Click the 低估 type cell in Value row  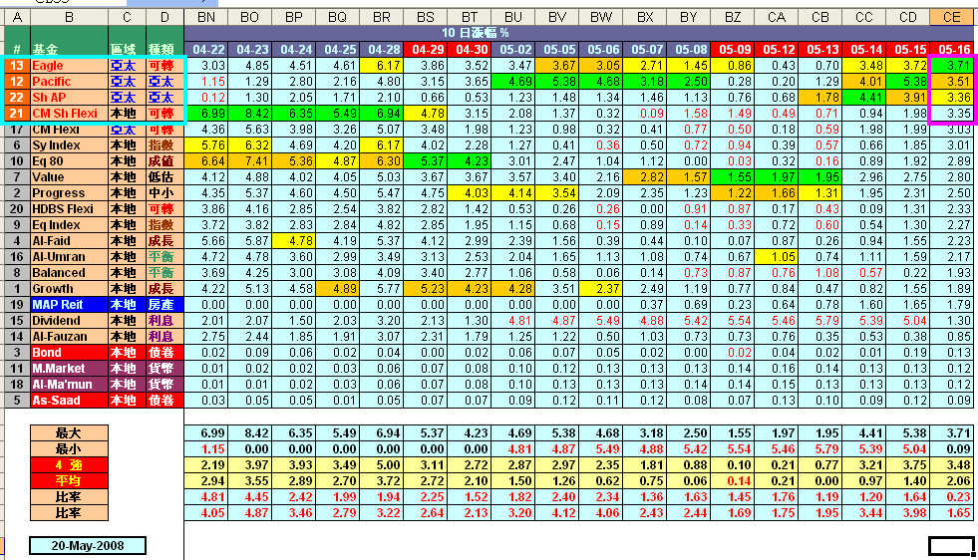pos(164,177)
